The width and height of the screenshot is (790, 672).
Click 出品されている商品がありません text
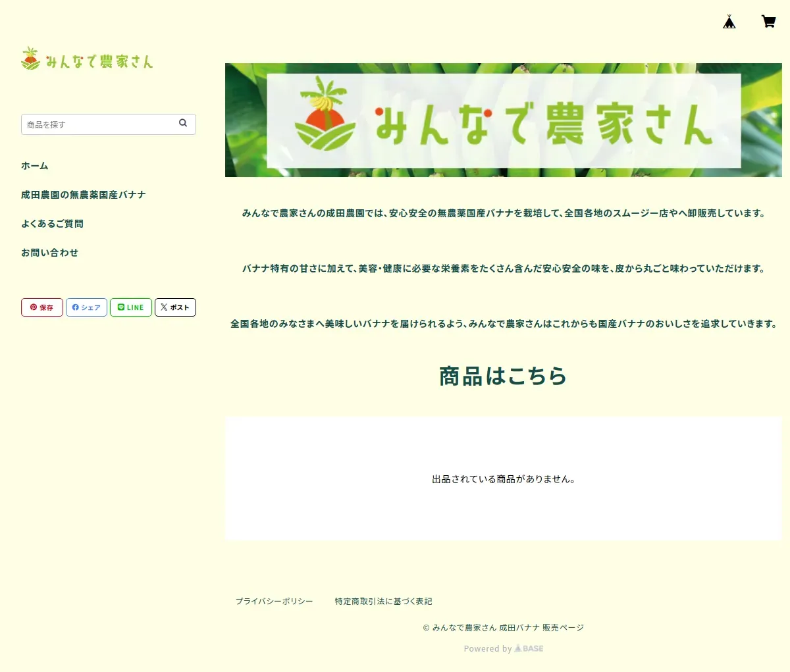[x=504, y=479]
